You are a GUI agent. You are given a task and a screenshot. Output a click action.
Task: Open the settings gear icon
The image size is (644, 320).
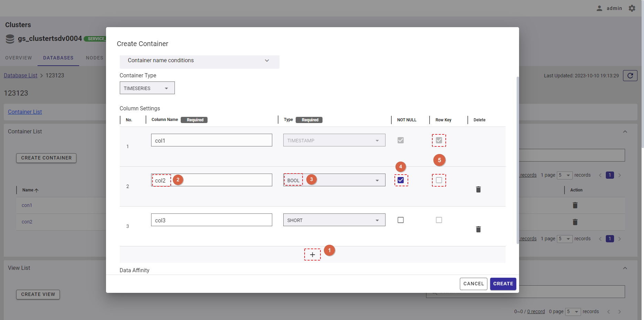[x=632, y=8]
